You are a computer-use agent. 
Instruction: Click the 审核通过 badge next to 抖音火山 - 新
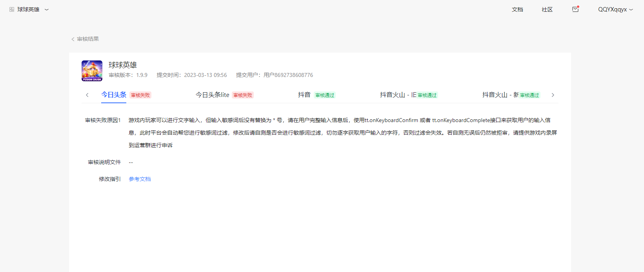coord(529,95)
